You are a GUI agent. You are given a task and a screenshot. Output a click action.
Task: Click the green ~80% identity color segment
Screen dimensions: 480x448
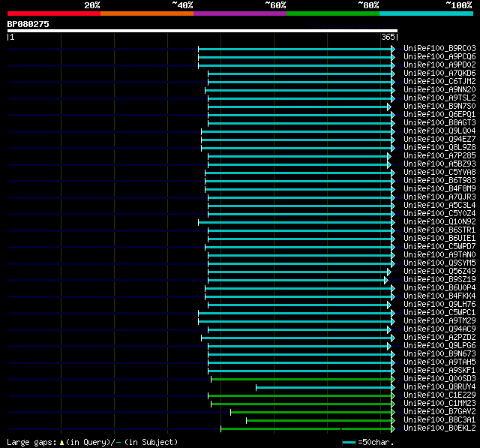[x=333, y=14]
